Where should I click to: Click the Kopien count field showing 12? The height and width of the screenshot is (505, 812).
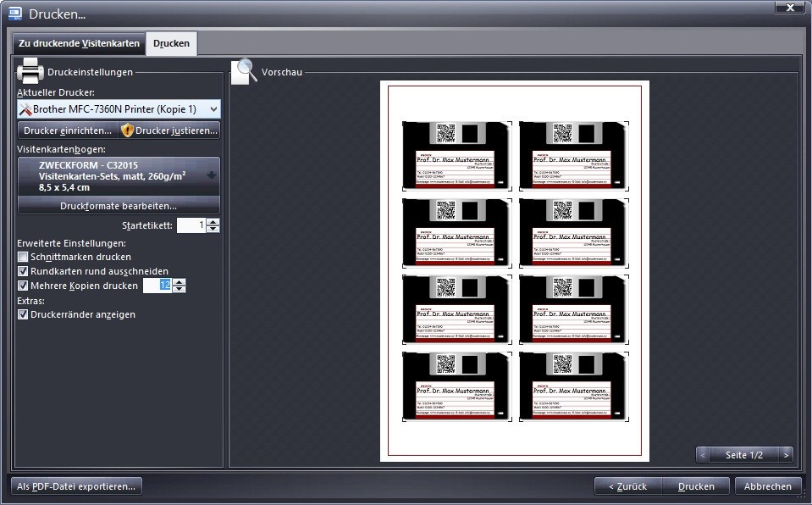157,286
